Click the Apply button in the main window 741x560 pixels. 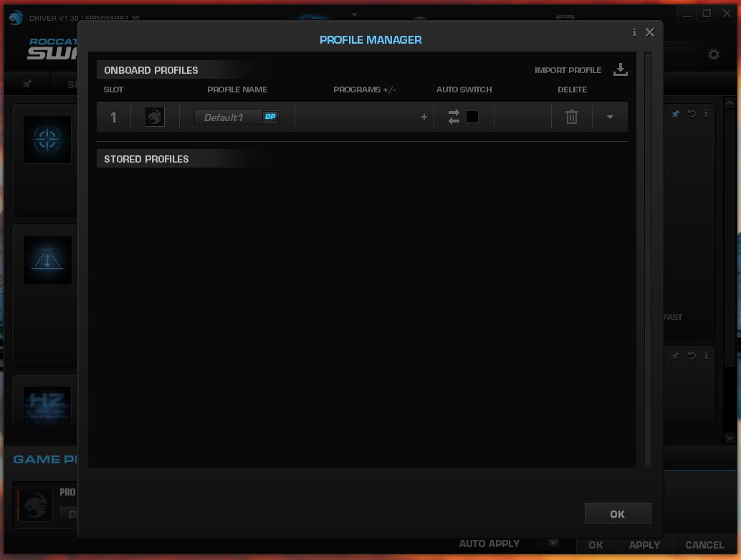(644, 545)
